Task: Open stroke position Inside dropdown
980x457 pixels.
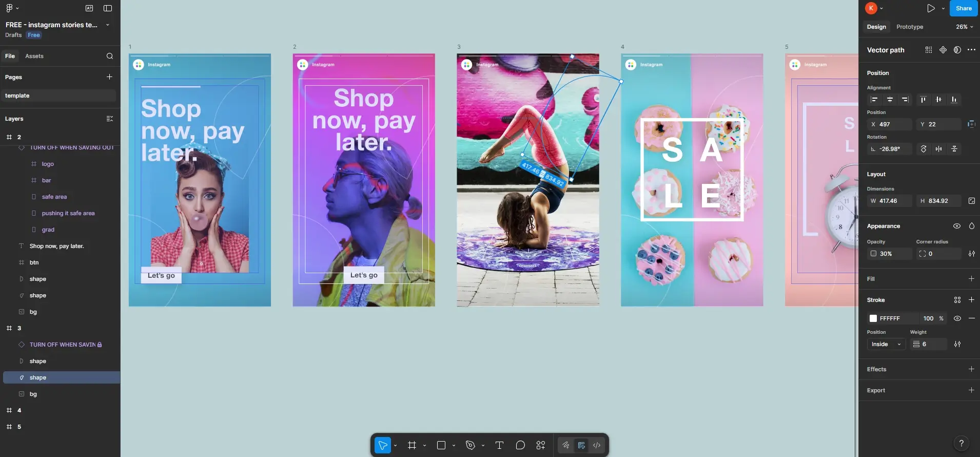Action: tap(887, 344)
